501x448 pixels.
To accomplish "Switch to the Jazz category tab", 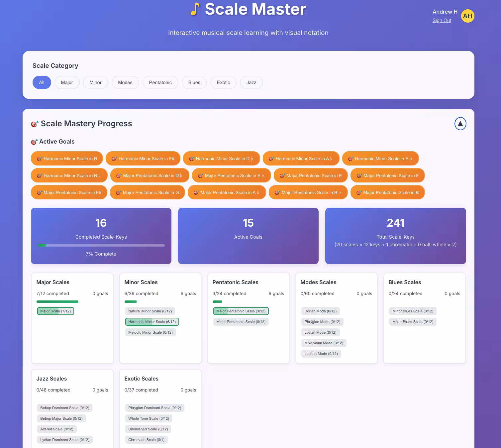I will coord(251,82).
